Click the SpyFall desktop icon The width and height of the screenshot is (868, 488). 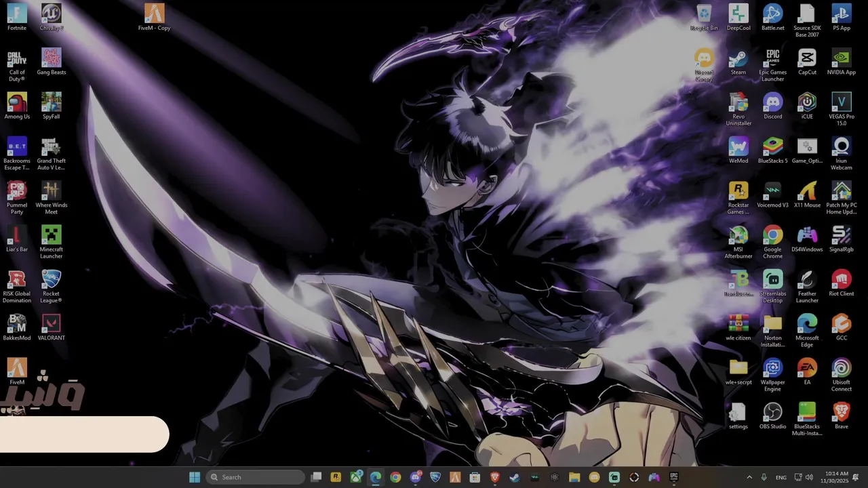click(52, 106)
